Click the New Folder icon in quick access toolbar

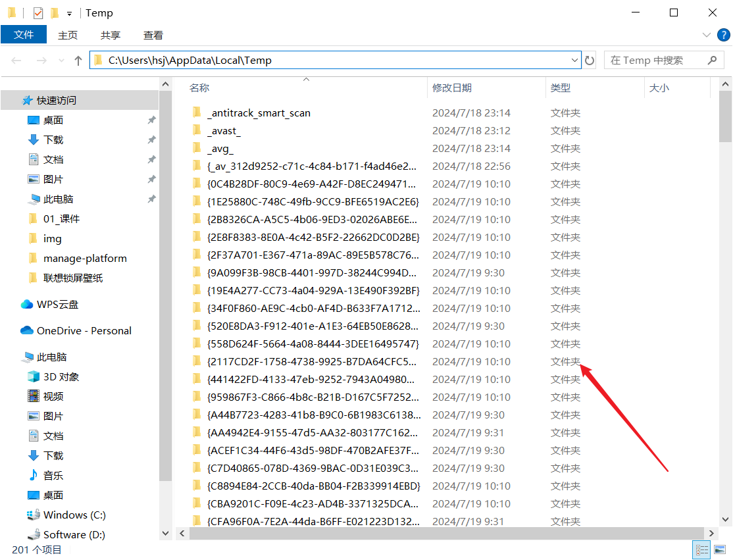(x=55, y=13)
